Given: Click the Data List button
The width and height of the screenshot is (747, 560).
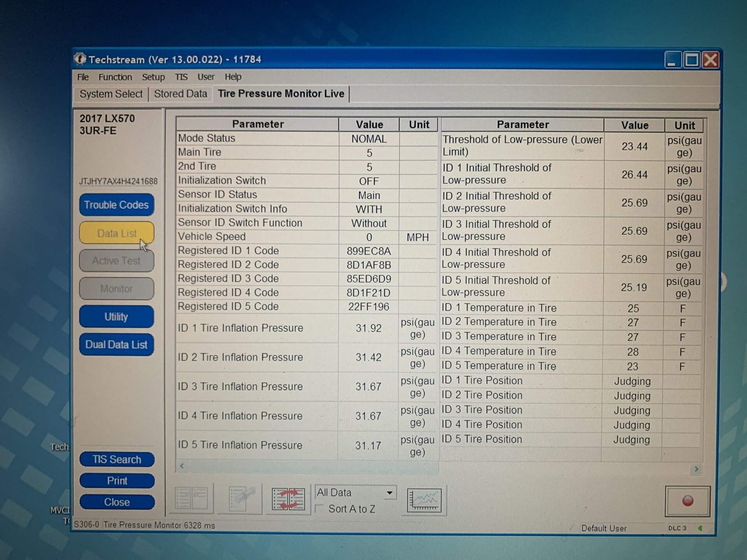Looking at the screenshot, I should pyautogui.click(x=117, y=233).
